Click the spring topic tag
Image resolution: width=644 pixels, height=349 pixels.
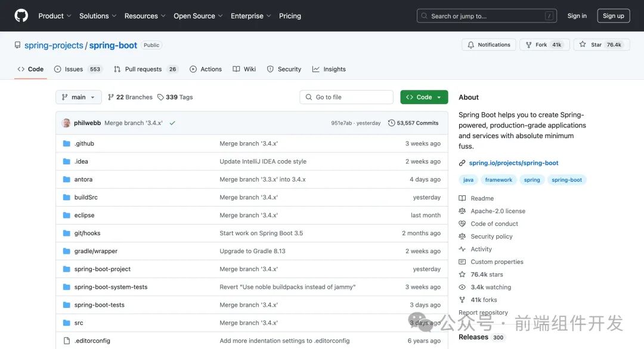tap(532, 180)
